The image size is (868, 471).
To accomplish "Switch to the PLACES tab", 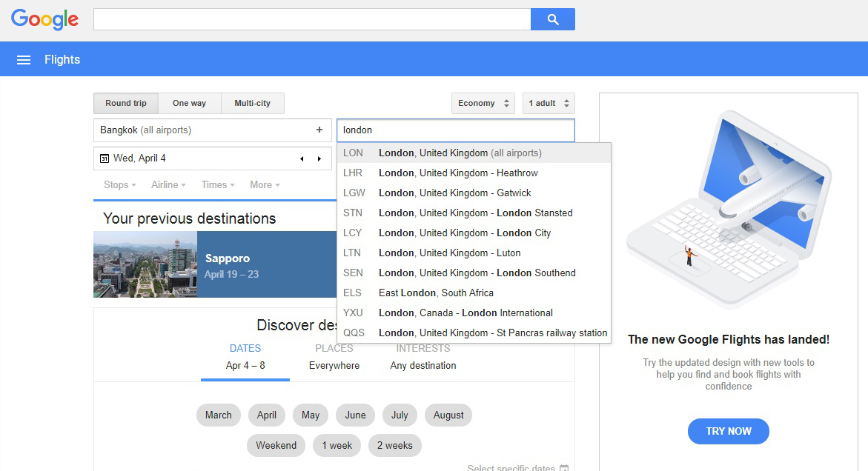I will click(x=334, y=356).
